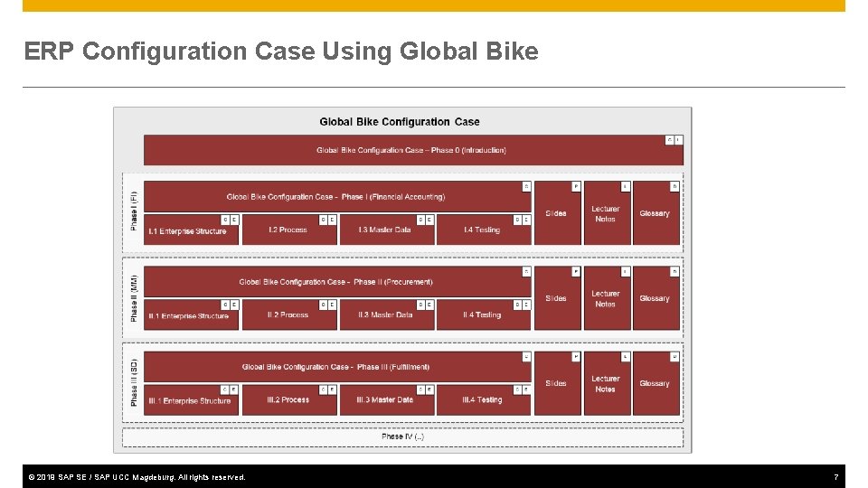The height and width of the screenshot is (488, 868).
Task: Open the III.4 Testing block
Action: [x=484, y=400]
